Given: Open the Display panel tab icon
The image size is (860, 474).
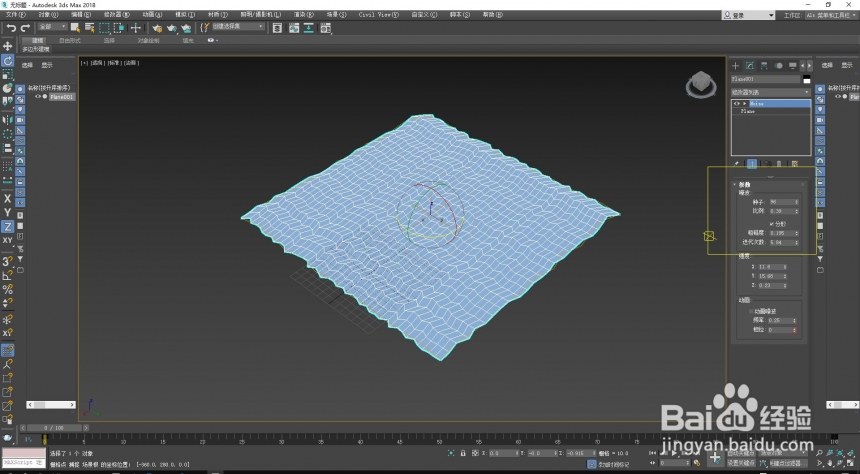Looking at the screenshot, I should click(793, 66).
